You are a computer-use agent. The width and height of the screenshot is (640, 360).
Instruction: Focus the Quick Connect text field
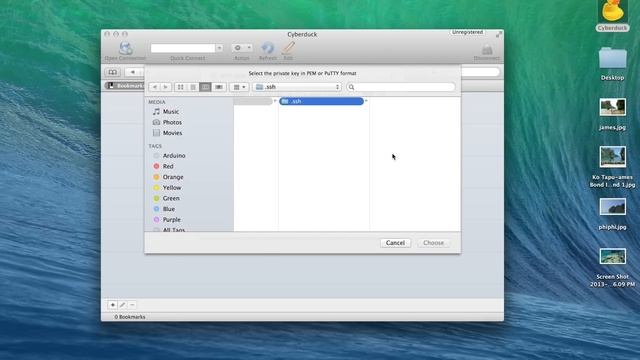(183, 48)
